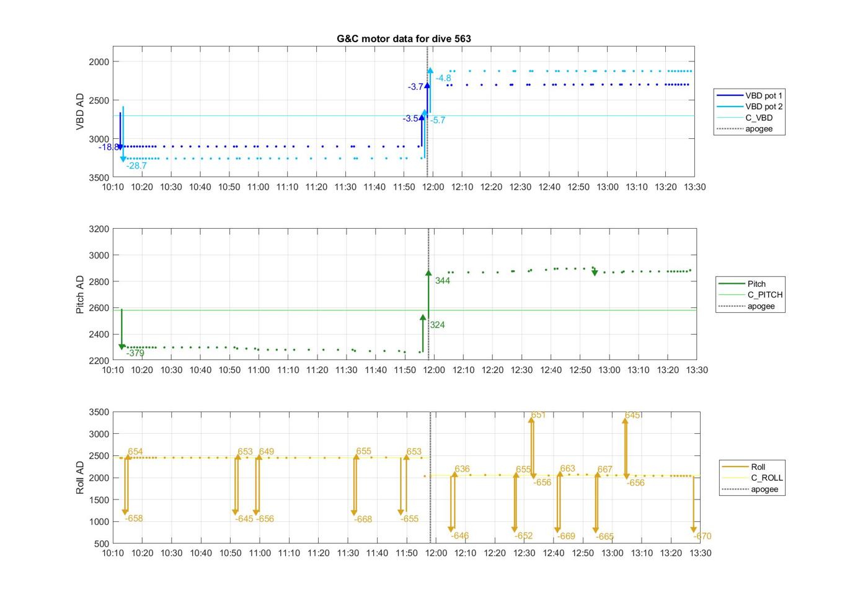Viewport: 868px width, 611px height.
Task: Select 'apogee' in the Pitch legend box
Action: [746, 306]
